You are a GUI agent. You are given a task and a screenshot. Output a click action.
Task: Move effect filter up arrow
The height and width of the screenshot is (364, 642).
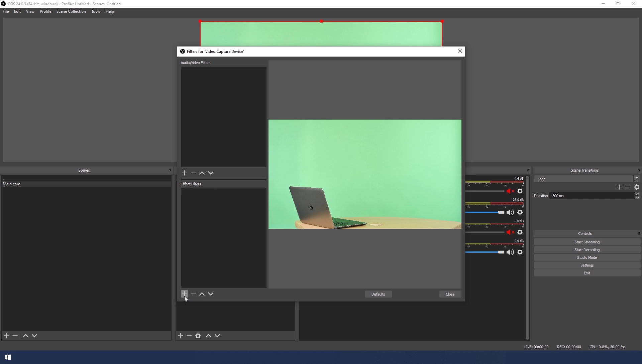click(202, 294)
